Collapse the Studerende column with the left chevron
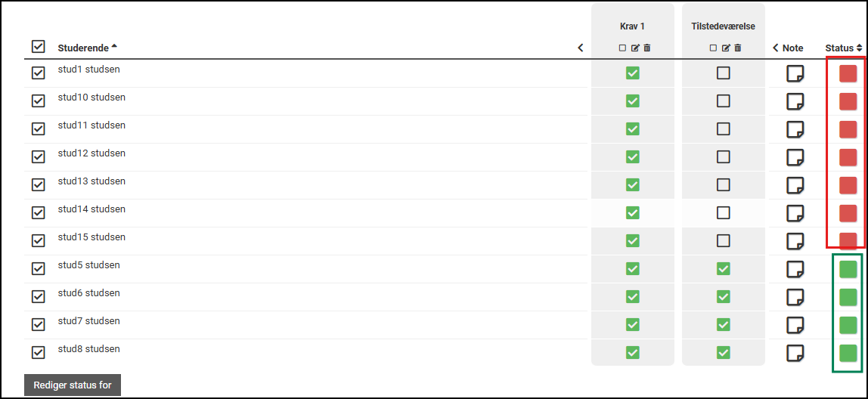Screen dimensions: 868x399 (x=580, y=48)
